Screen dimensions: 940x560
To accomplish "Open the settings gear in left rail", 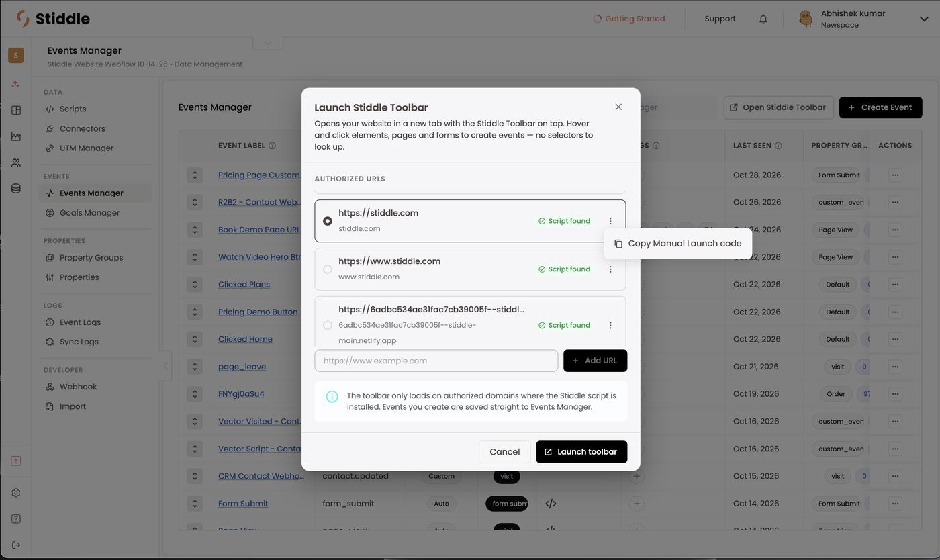I will click(x=16, y=492).
